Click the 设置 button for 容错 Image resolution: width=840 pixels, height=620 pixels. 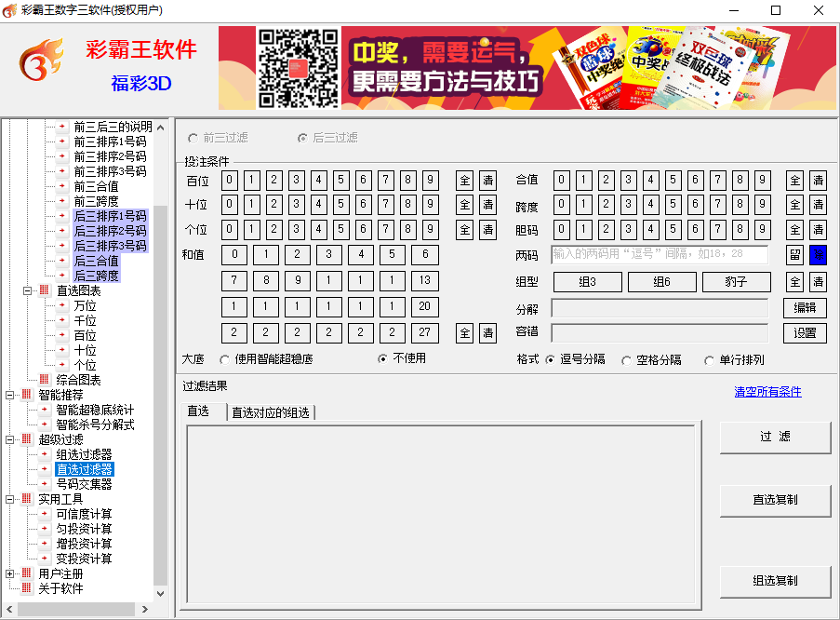[x=805, y=333]
